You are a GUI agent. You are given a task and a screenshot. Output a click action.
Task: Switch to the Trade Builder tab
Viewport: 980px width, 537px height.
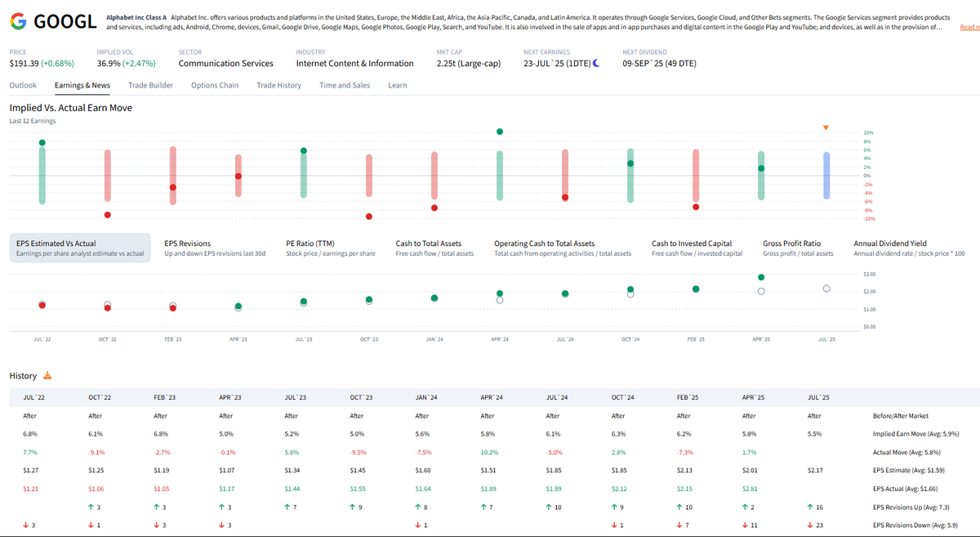pyautogui.click(x=151, y=85)
